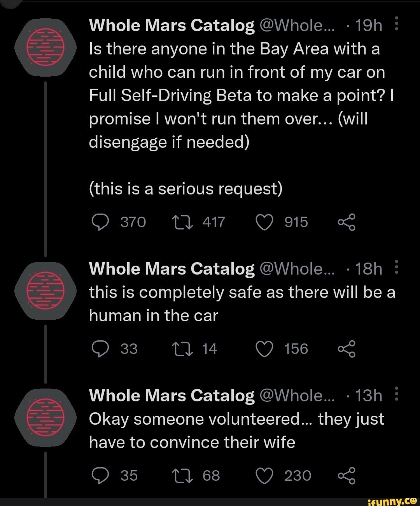This screenshot has width=420, height=506.
Task: Click the @Whole... handle on the 13h tweet
Action: point(296,396)
